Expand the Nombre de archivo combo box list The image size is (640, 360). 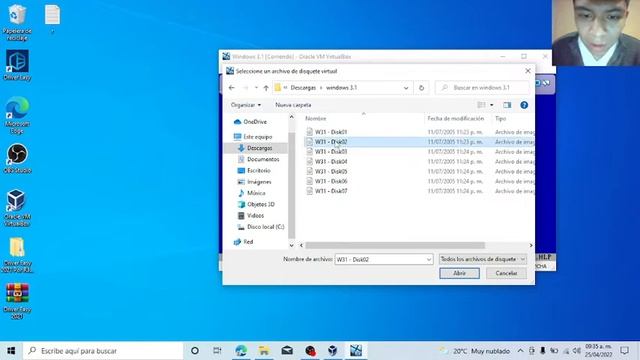pyautogui.click(x=429, y=259)
